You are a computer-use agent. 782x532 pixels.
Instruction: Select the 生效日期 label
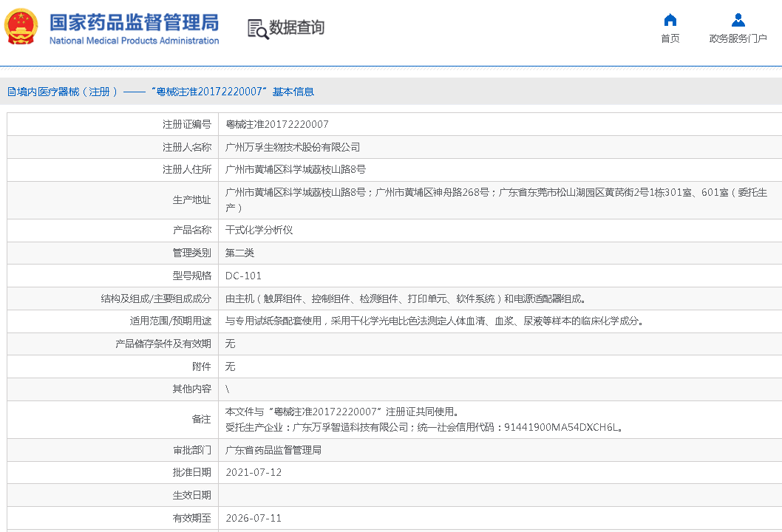tap(192, 495)
